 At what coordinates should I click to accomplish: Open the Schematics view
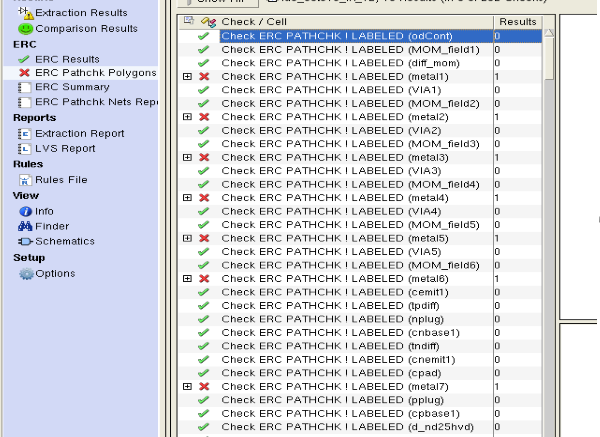click(65, 241)
